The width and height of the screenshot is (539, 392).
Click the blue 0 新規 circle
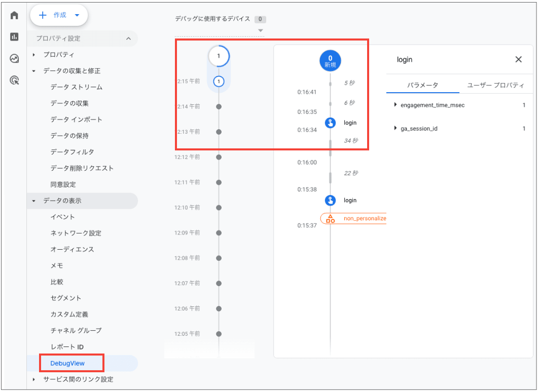coord(330,61)
